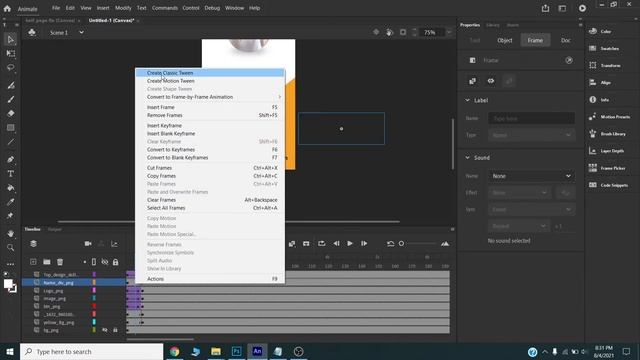Select the Line tool
The image size is (640, 360).
tap(11, 142)
